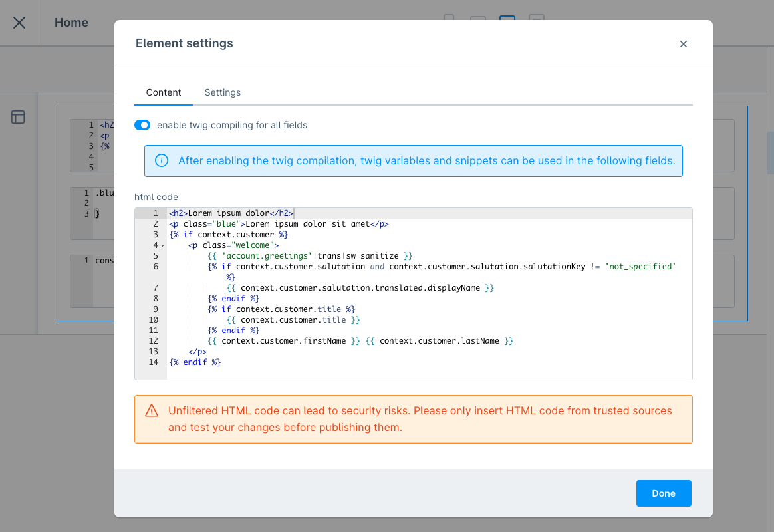
Task: Click the 'enable twig compiling for all fields' label
Action: [231, 125]
